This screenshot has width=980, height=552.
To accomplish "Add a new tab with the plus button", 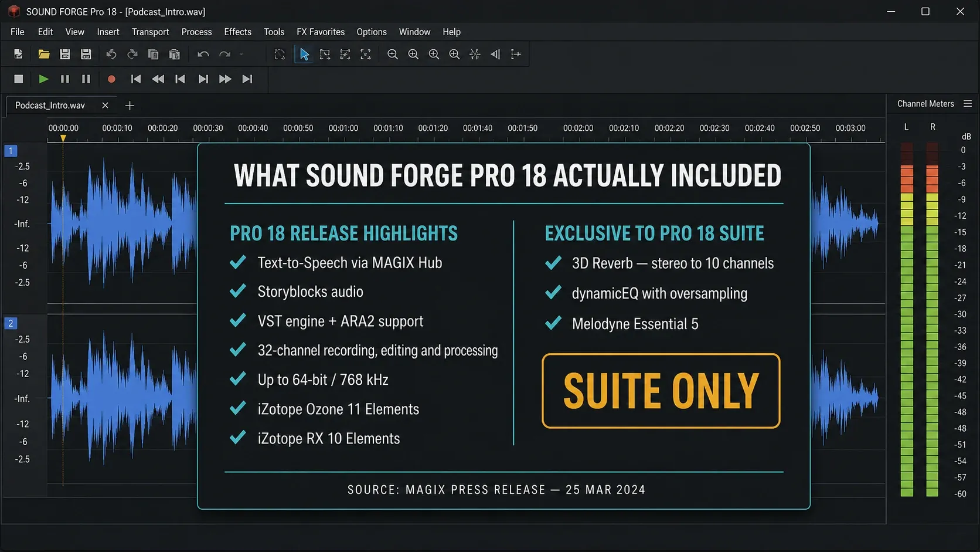I will [130, 106].
